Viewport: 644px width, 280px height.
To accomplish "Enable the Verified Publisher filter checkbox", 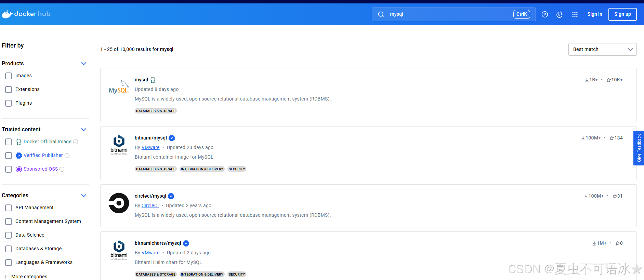I will (9, 156).
